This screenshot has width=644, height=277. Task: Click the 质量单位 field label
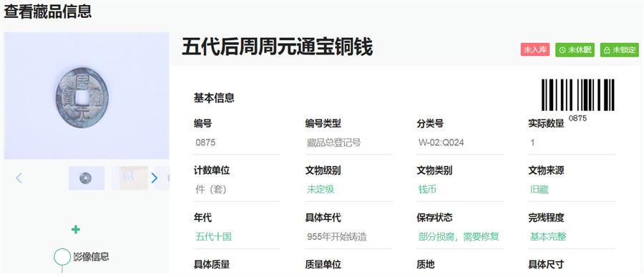tap(323, 265)
